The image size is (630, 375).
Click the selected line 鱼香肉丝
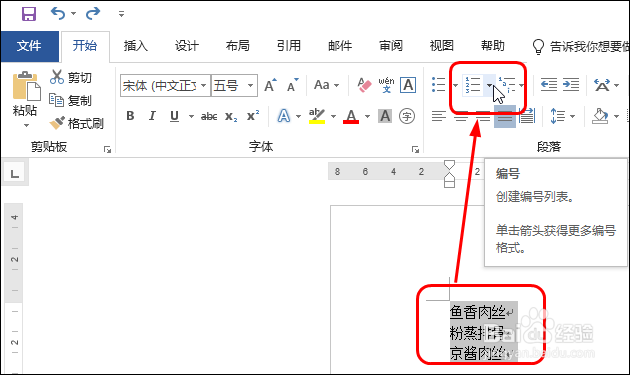pyautogui.click(x=477, y=312)
